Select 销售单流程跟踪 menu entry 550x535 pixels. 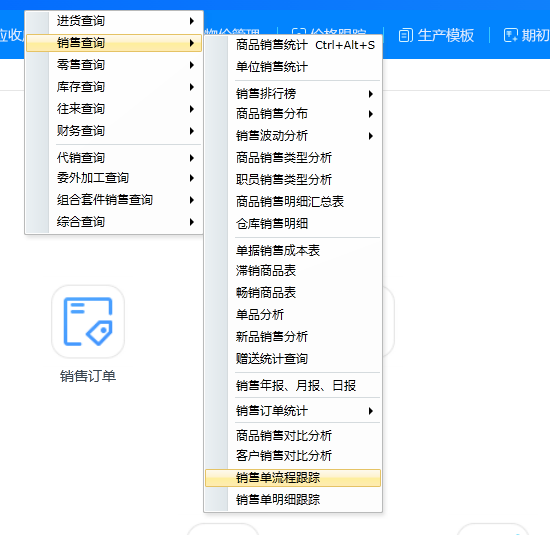tap(293, 478)
